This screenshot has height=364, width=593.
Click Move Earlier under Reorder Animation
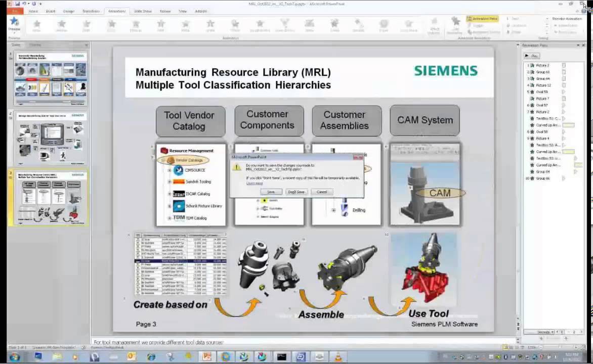565,25
